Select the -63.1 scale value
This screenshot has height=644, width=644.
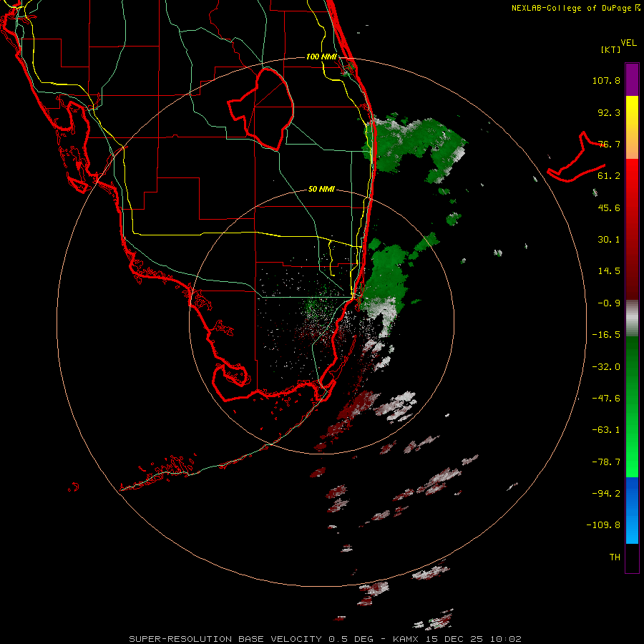(606, 430)
